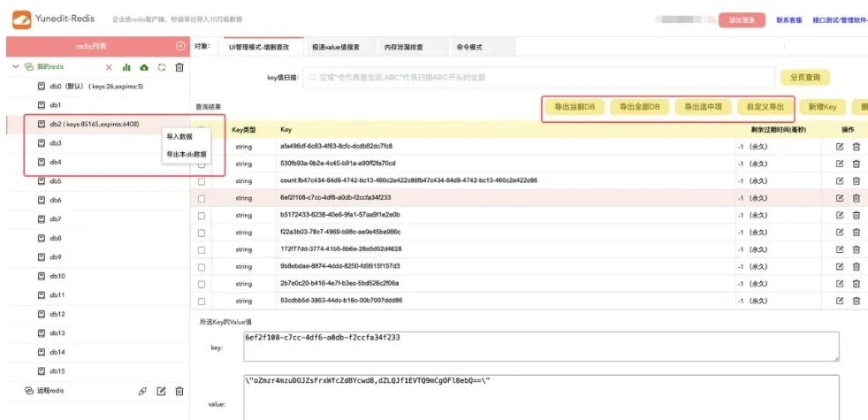Image resolution: width=868 pixels, height=420 pixels.
Task: Check the box for key 2b7e0c20-b416-4e7f
Action: (x=202, y=284)
